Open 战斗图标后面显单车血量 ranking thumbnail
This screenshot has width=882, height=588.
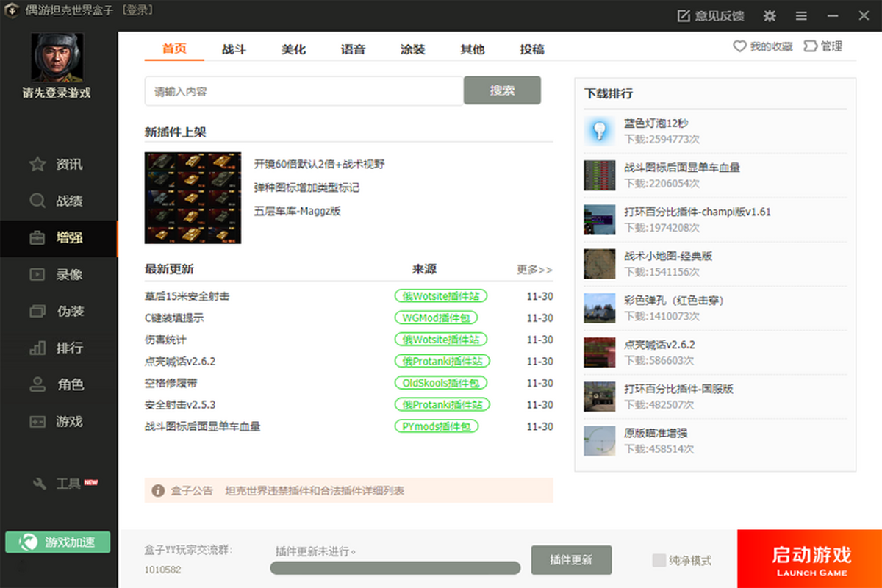point(599,175)
